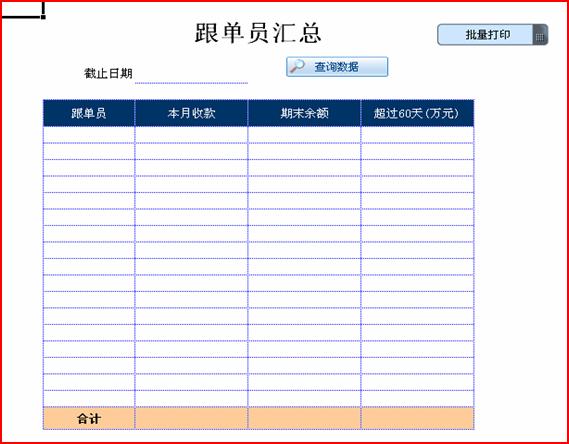Screen dimensions: 569x444
Task: Click the 截止日期 label
Action: pos(108,74)
